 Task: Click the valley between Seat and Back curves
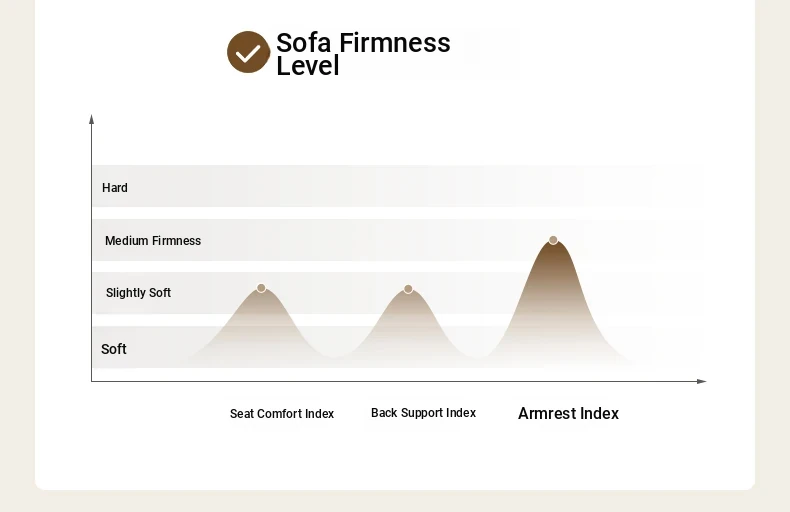point(334,354)
